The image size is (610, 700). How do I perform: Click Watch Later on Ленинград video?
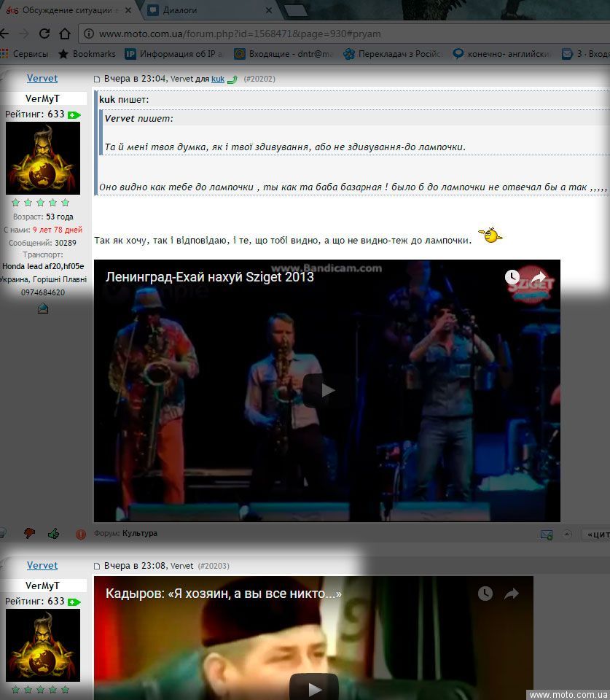point(512,277)
